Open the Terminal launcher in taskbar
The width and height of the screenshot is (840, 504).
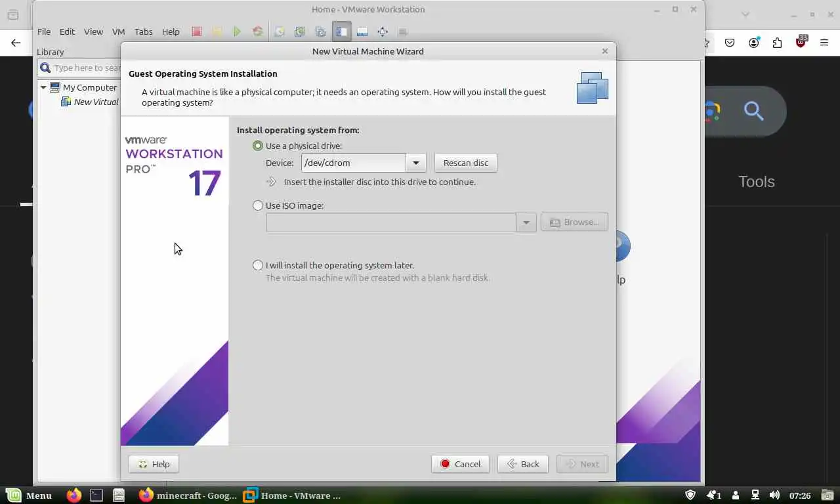[96, 495]
